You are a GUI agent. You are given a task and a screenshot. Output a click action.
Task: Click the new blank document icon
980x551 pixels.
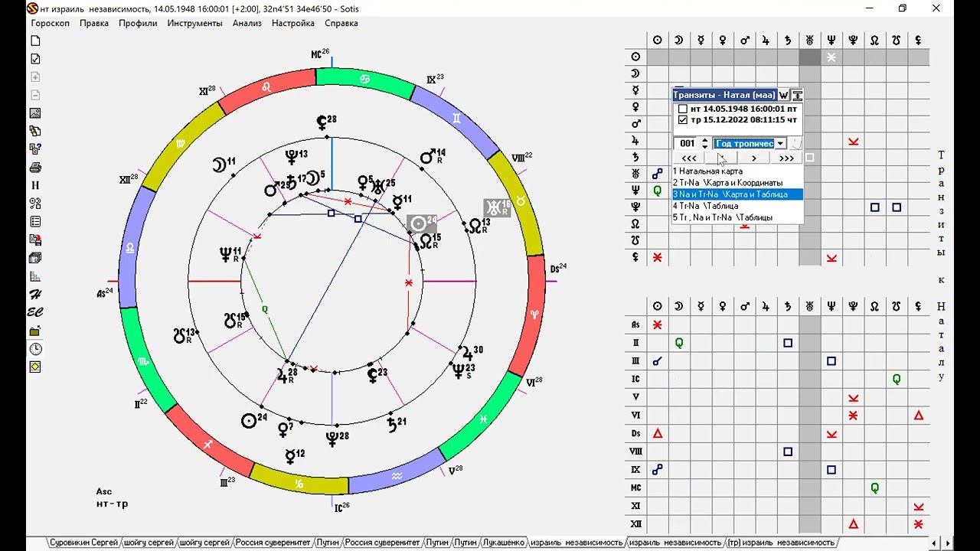coord(35,41)
